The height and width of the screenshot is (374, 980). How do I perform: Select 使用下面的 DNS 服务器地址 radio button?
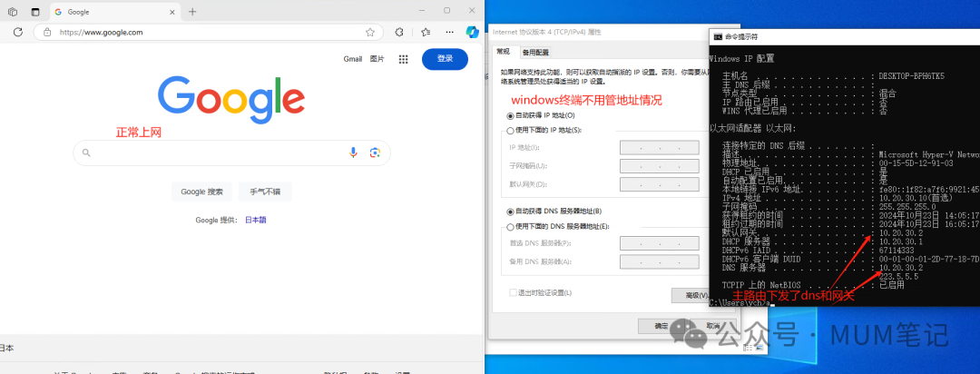[x=510, y=226]
